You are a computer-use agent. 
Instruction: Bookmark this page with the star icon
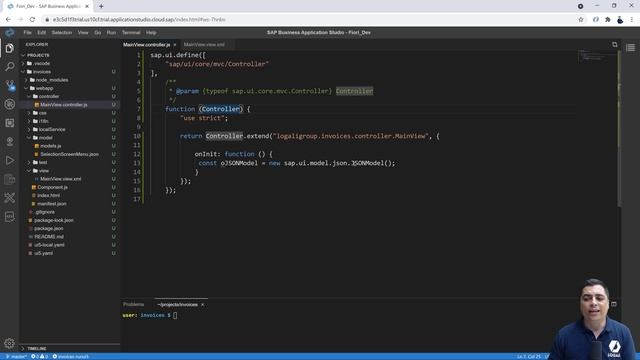[x=581, y=20]
